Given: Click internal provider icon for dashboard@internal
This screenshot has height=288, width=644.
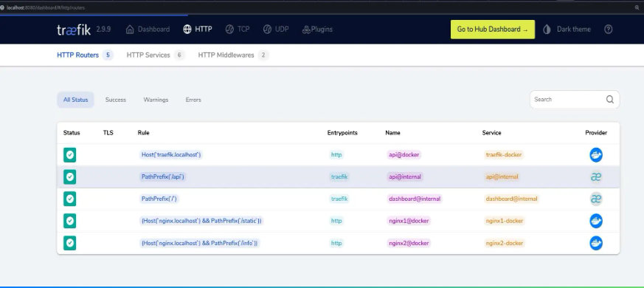Looking at the screenshot, I should 596,199.
